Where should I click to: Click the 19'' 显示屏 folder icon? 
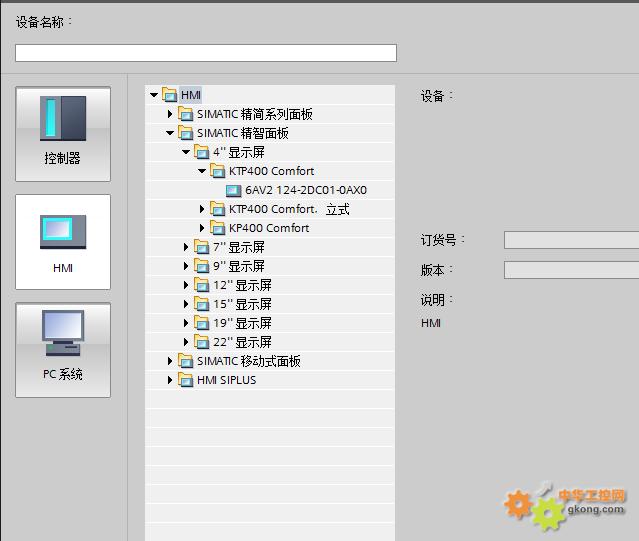click(x=201, y=323)
